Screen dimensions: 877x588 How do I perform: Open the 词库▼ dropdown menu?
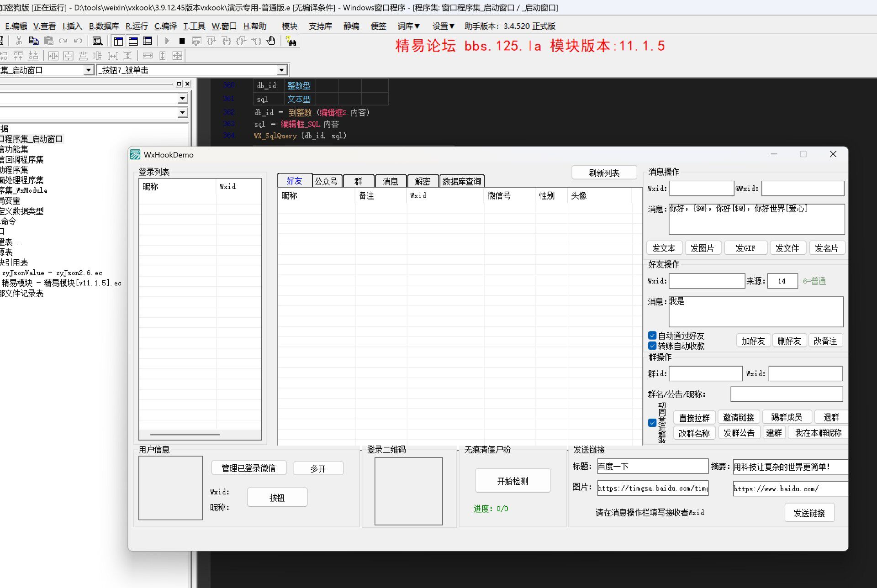point(408,26)
